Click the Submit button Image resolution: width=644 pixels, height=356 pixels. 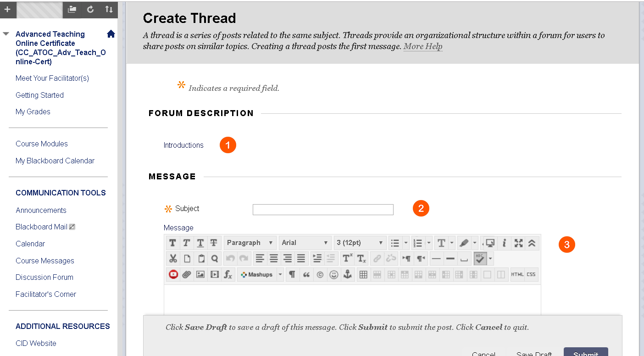585,353
